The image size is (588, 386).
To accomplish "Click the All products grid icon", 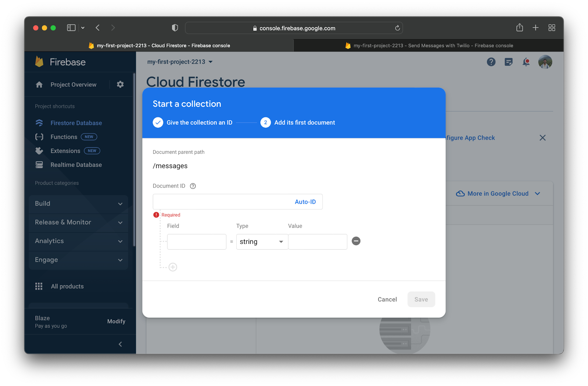I will tap(39, 286).
